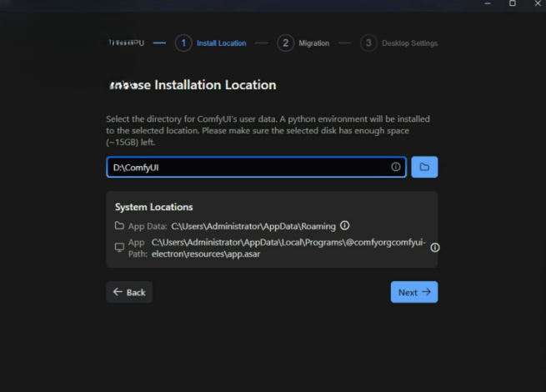The height and width of the screenshot is (392, 546).
Task: Select step 3 Desktop Settings
Action: tap(399, 43)
